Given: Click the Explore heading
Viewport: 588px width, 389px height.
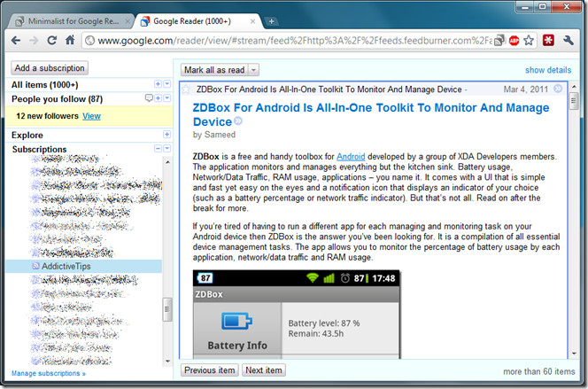Looking at the screenshot, I should pos(27,135).
